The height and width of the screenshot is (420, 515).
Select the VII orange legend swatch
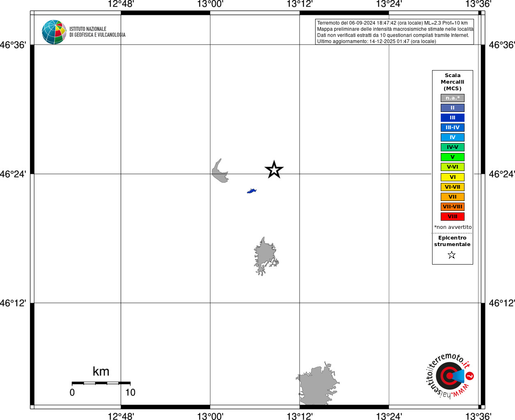(x=453, y=197)
